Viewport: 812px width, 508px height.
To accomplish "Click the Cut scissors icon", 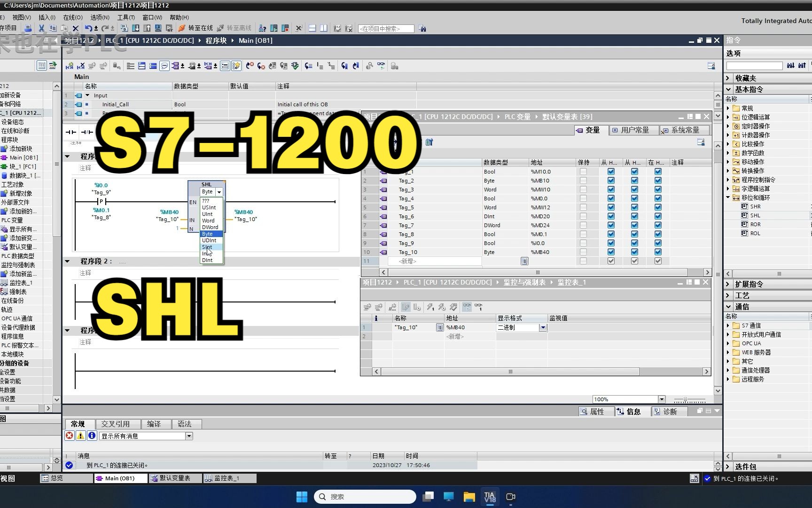I will pyautogui.click(x=41, y=28).
